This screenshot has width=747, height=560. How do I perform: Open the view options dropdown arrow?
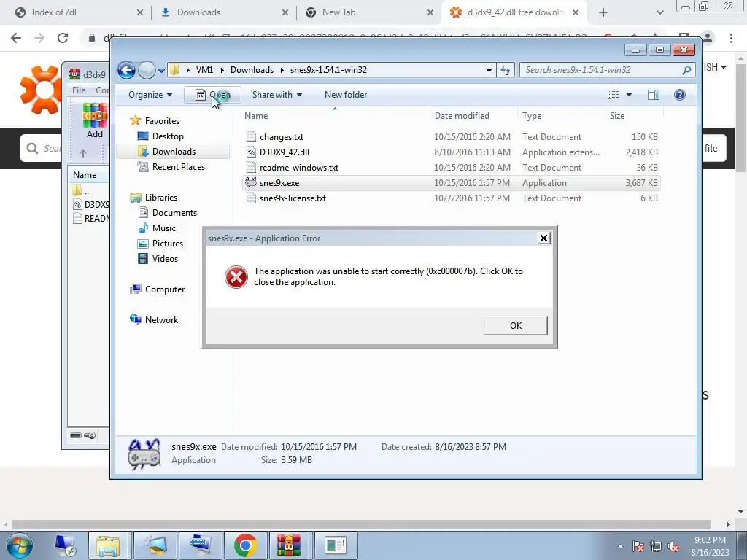pos(629,95)
